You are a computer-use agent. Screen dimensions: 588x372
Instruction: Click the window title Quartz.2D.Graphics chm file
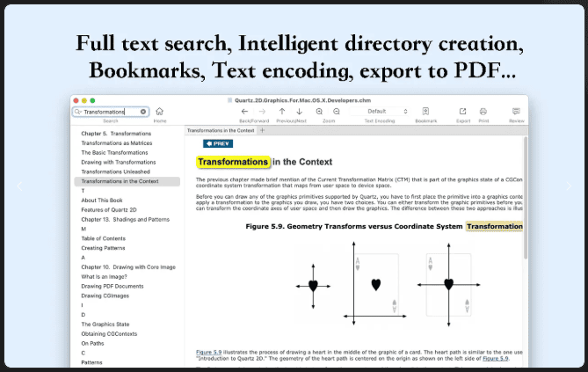[302, 100]
